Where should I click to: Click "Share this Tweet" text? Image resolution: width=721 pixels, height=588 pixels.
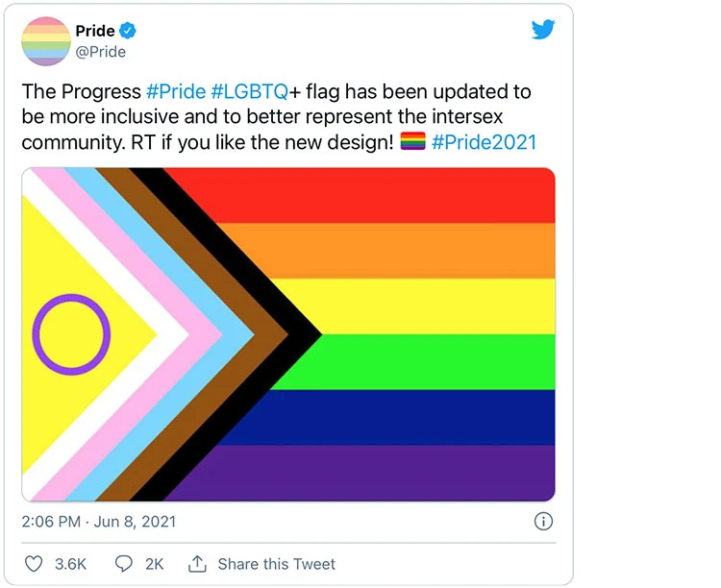coord(277,564)
